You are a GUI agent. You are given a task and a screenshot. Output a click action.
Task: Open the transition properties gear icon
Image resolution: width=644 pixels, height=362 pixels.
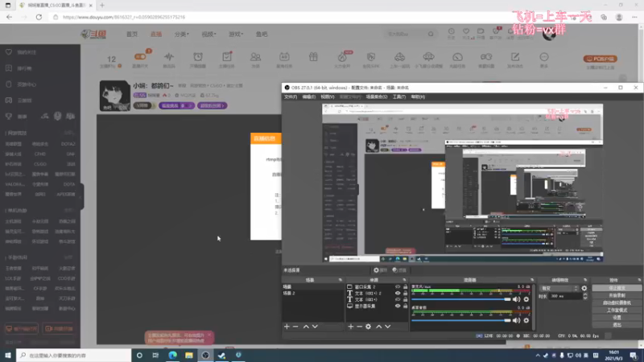[584, 288]
